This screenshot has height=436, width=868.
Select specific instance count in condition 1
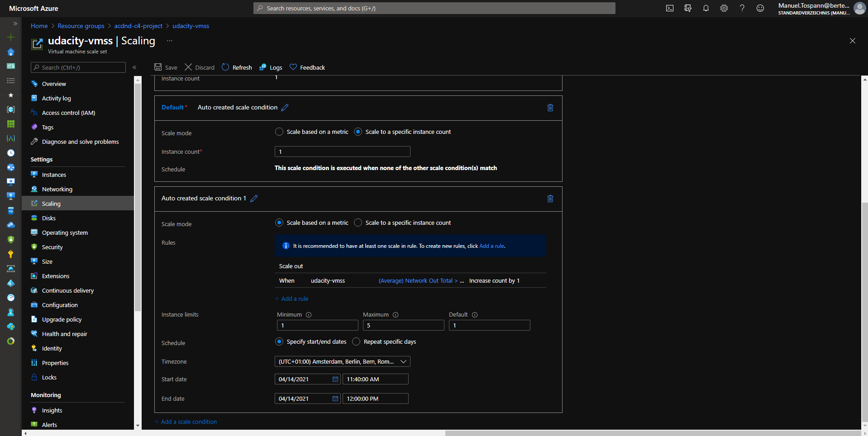coord(358,223)
